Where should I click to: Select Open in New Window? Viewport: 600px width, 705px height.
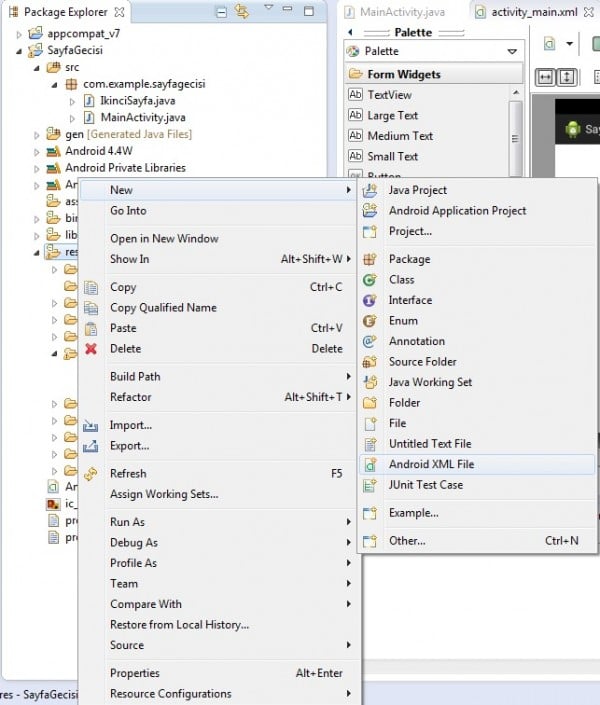219,238
